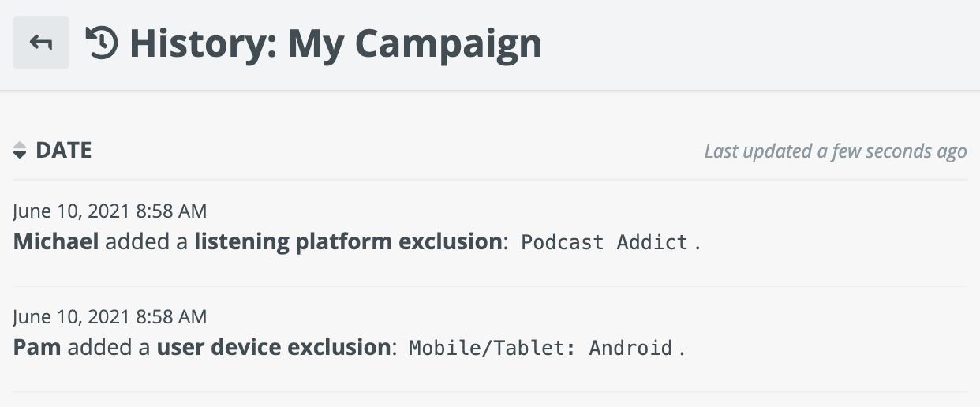
Task: Select the user name Michael
Action: 56,241
